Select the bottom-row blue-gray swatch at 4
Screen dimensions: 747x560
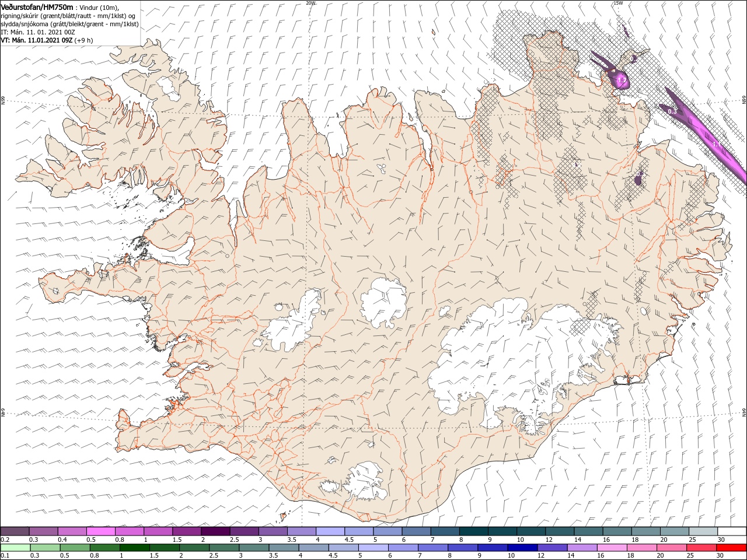tap(314, 547)
